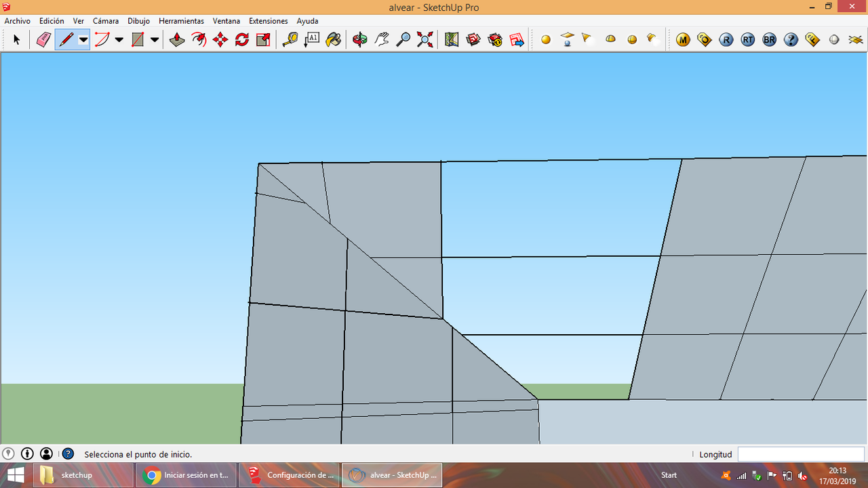The width and height of the screenshot is (868, 488).
Task: Select the pink Eraser tool
Action: pyautogui.click(x=43, y=40)
